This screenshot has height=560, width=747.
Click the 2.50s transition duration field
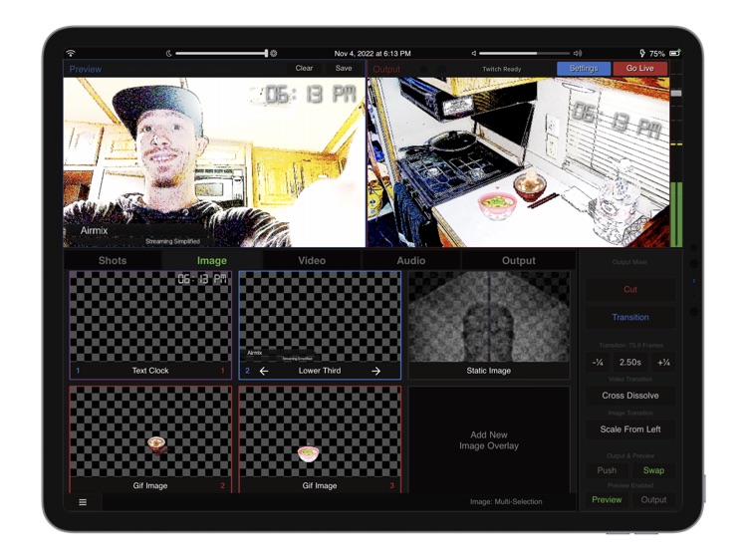[x=630, y=363]
